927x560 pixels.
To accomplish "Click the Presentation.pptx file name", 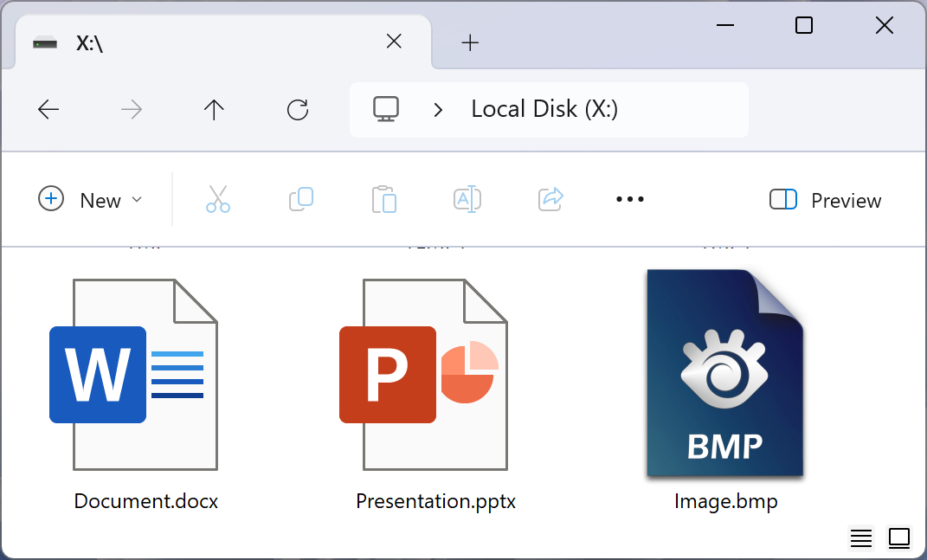I will [x=435, y=501].
